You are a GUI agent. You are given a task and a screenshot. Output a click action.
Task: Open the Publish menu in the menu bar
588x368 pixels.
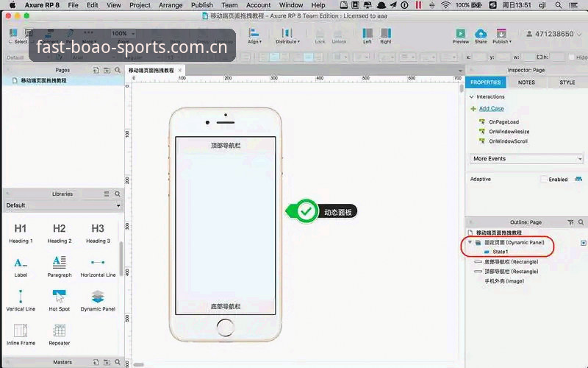[201, 5]
